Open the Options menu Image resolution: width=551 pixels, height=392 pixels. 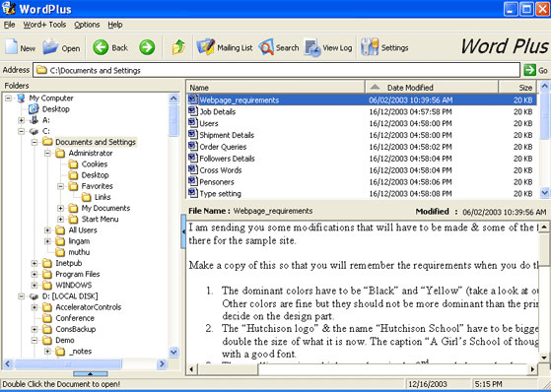[x=87, y=25]
